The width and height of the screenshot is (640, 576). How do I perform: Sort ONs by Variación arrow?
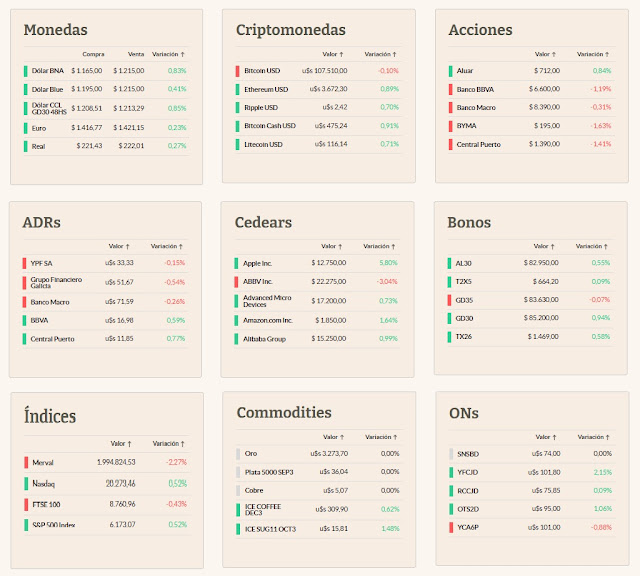(607, 437)
